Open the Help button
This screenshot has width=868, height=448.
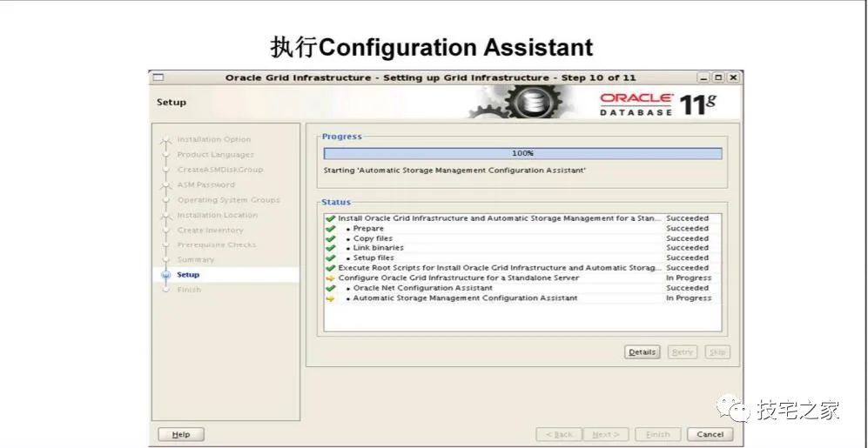click(181, 435)
